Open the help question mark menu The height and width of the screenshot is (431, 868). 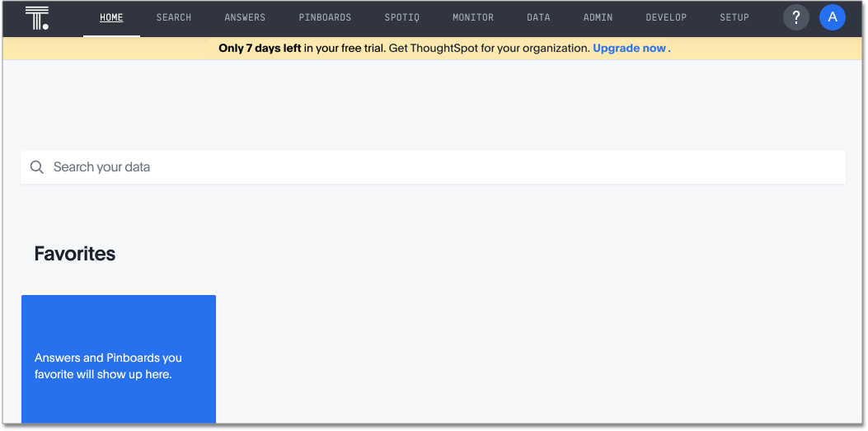pyautogui.click(x=795, y=17)
